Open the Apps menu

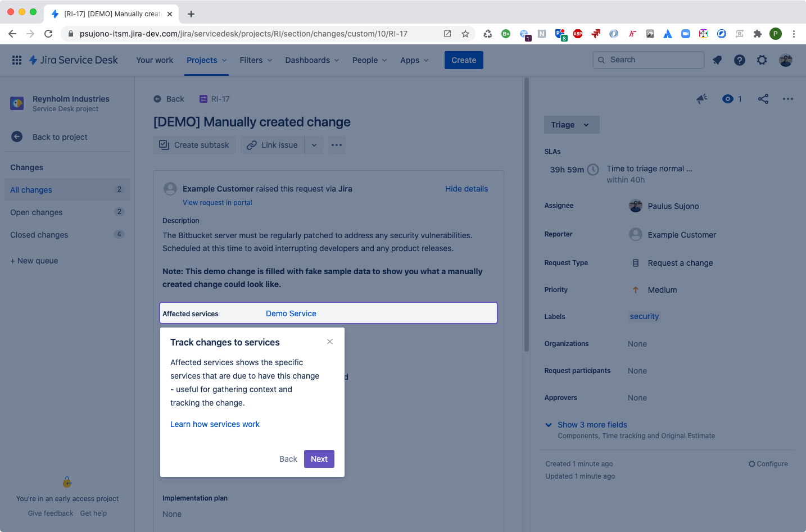tap(410, 60)
